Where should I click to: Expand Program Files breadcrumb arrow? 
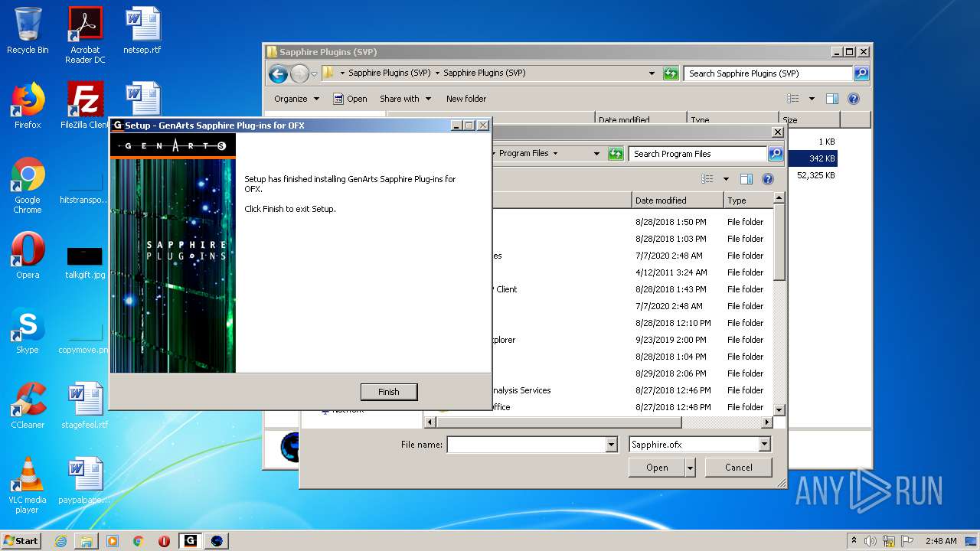[x=555, y=154]
